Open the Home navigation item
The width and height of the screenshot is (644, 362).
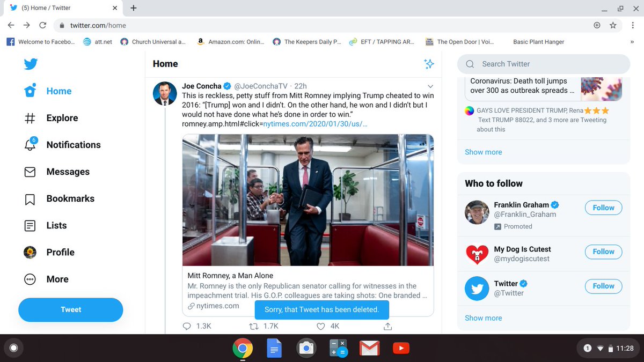[x=48, y=91]
